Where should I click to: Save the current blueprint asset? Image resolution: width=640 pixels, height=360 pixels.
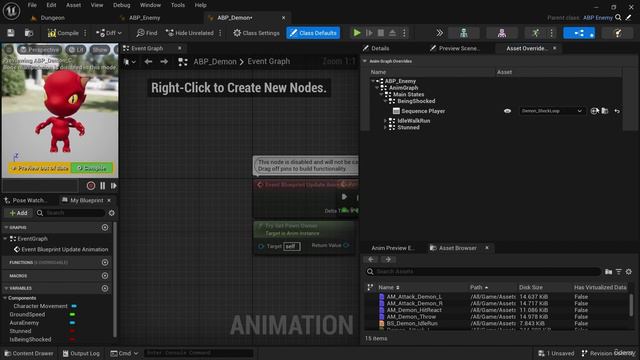point(11,33)
